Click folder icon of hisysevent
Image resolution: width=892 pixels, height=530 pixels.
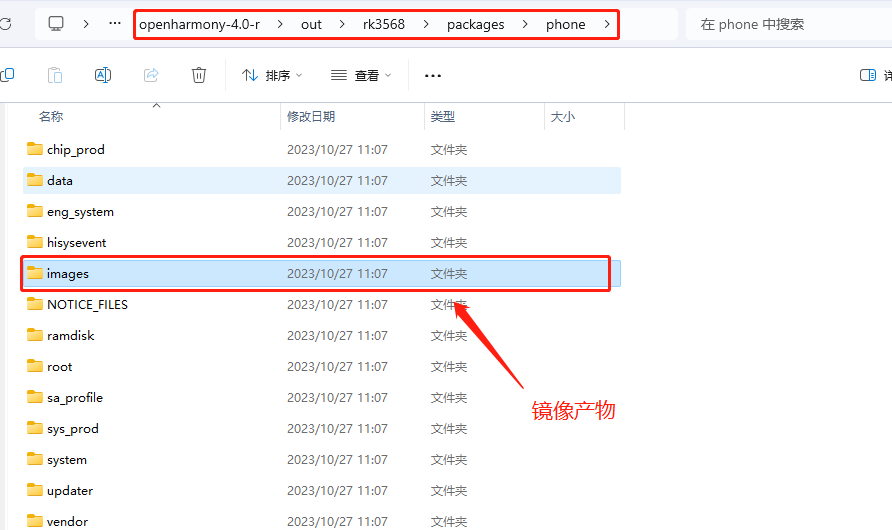coord(35,242)
